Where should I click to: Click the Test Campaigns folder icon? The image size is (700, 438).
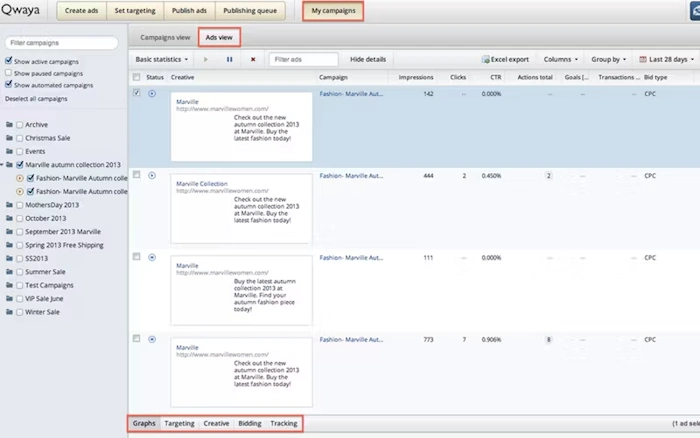9,285
